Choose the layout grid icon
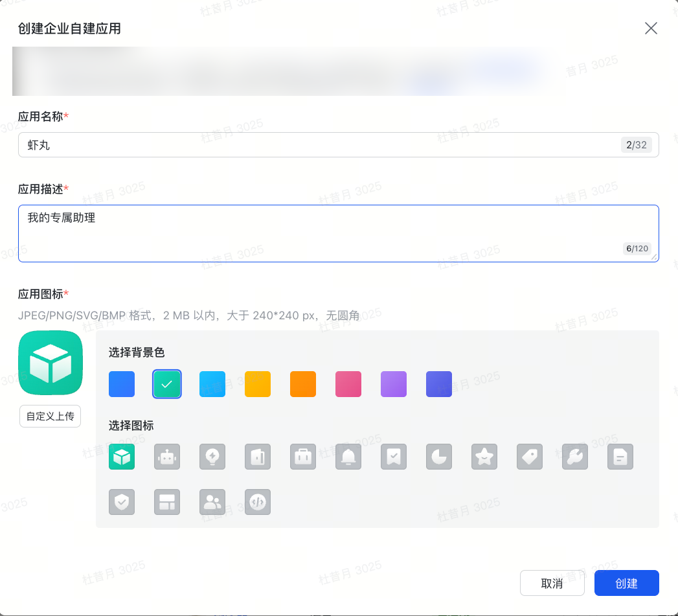Screen dimensions: 678x616 coord(167,502)
